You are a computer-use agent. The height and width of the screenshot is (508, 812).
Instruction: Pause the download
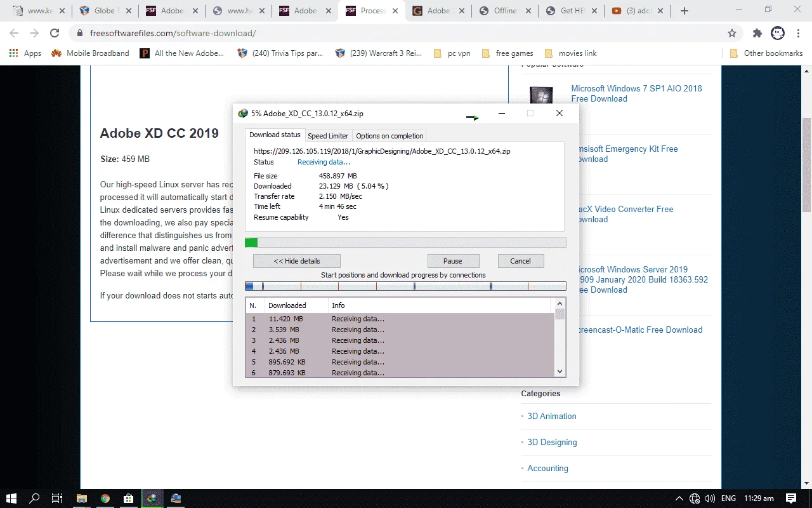[x=453, y=261]
